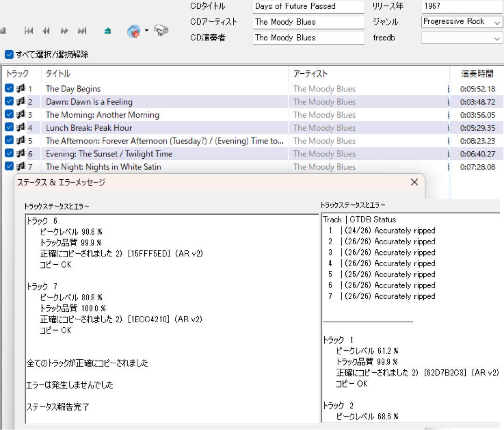Click the artist cell in track 1 row
This screenshot has width=504, height=430.
(324, 89)
